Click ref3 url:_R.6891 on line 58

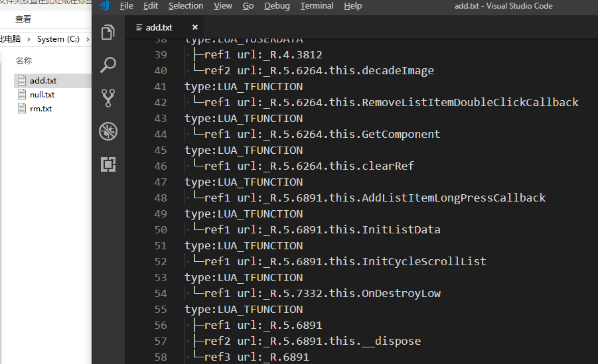point(256,357)
